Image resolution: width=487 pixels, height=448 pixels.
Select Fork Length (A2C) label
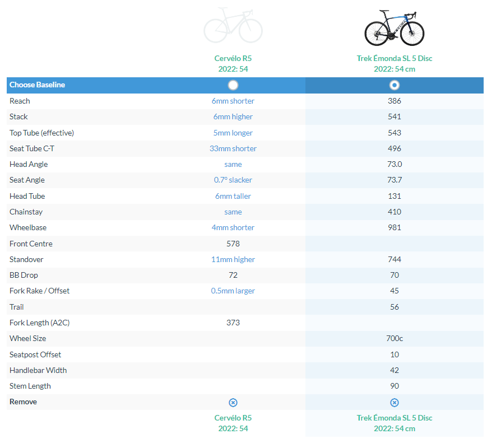pyautogui.click(x=39, y=323)
